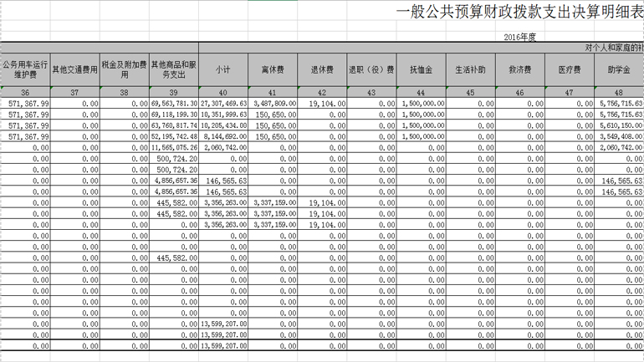This screenshot has width=644, height=362.
Task: Click the 退职（役）费 header cell
Action: [x=371, y=69]
